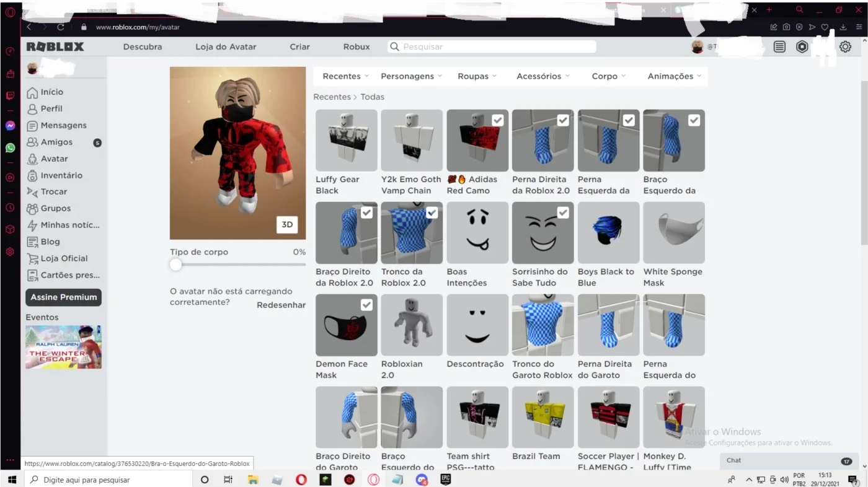The width and height of the screenshot is (868, 487).
Task: Select the Boys Black to Blue hair
Action: pos(608,233)
